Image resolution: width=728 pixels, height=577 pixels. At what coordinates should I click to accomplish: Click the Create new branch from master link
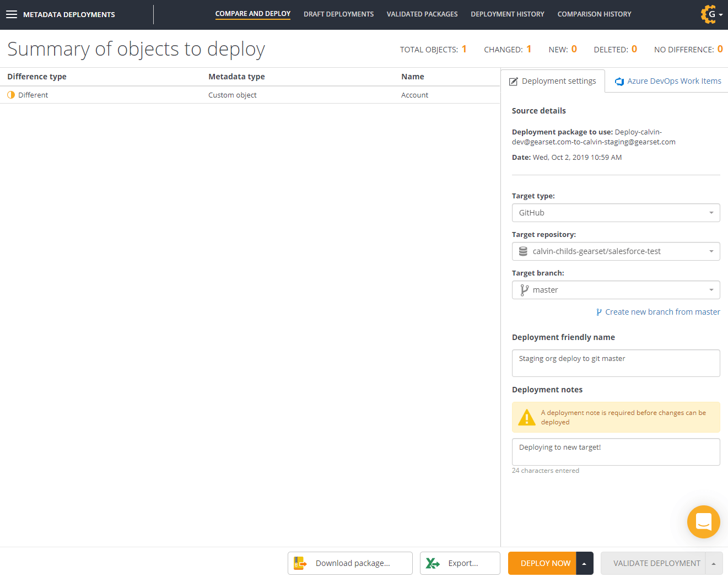coord(662,311)
